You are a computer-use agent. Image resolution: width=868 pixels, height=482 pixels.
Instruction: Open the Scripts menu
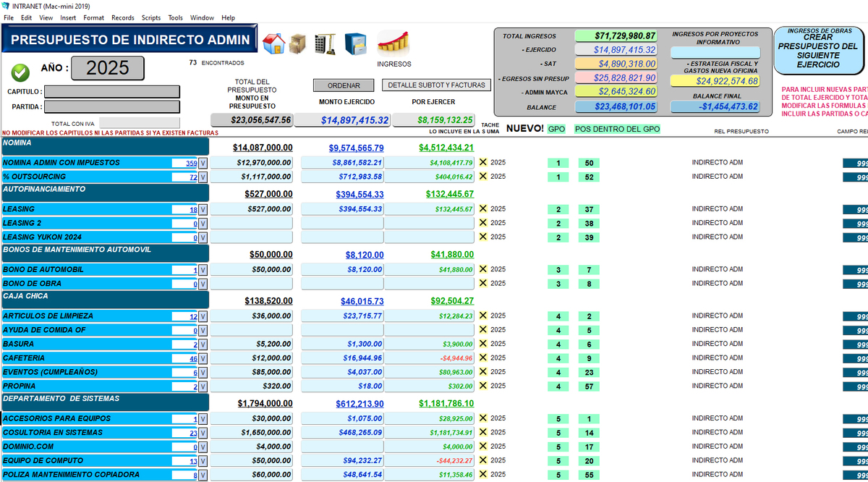click(151, 17)
